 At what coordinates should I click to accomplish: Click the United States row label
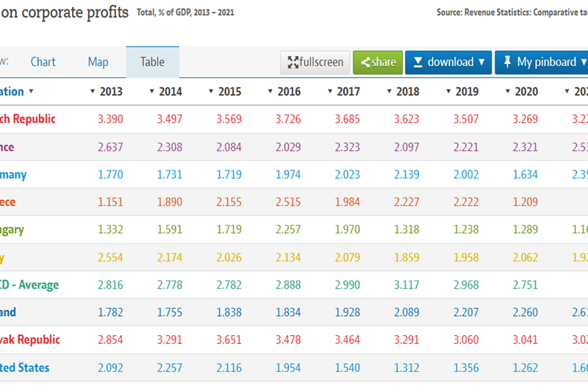[x=24, y=367]
